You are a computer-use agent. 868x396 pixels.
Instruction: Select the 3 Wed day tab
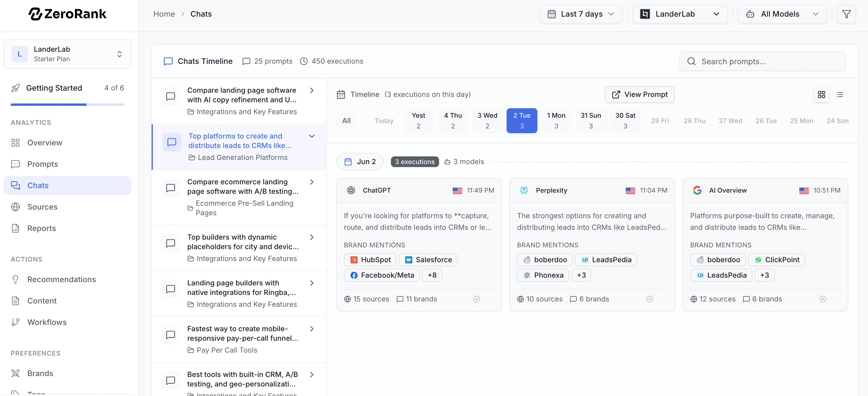pyautogui.click(x=487, y=121)
